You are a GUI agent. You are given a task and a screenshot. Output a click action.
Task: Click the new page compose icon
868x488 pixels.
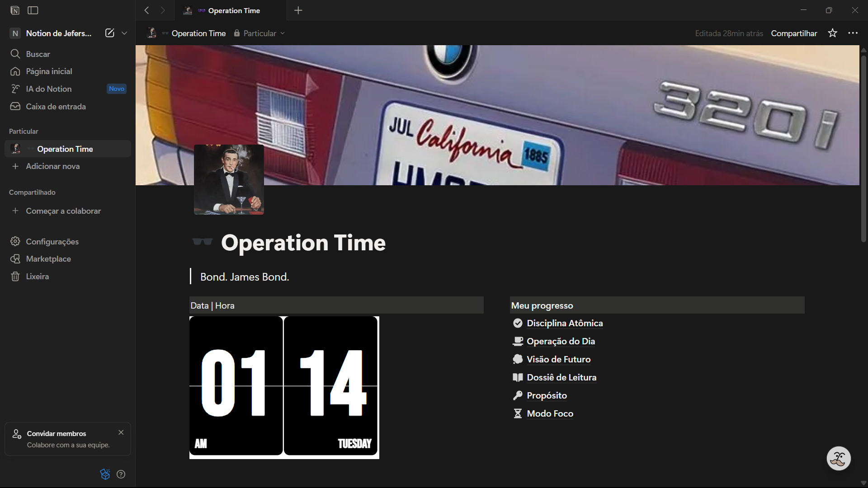(x=109, y=33)
